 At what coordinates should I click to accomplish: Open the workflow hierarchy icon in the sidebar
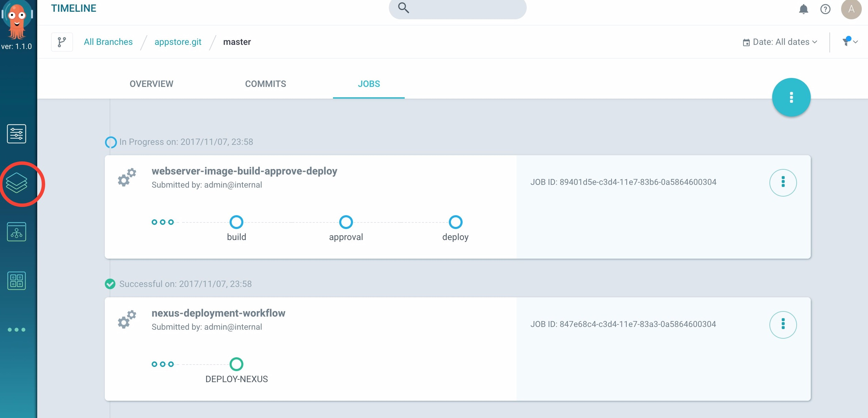click(x=16, y=232)
